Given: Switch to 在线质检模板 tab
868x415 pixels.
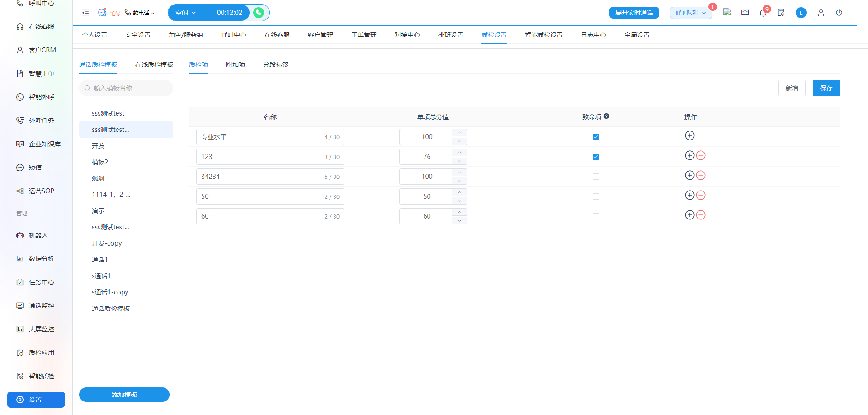Looking at the screenshot, I should pos(154,65).
